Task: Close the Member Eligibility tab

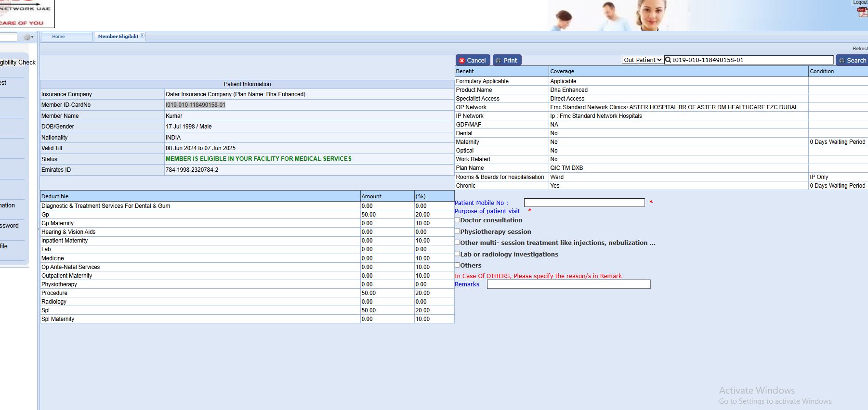Action: pyautogui.click(x=142, y=36)
